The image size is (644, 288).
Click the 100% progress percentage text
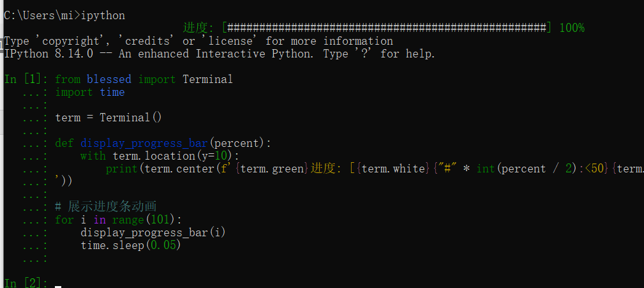pyautogui.click(x=571, y=28)
